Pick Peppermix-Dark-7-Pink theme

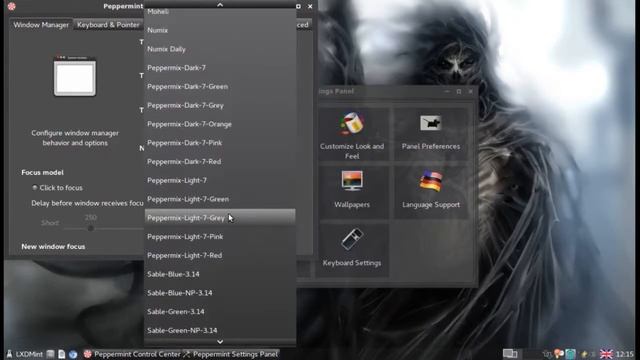(x=220, y=143)
